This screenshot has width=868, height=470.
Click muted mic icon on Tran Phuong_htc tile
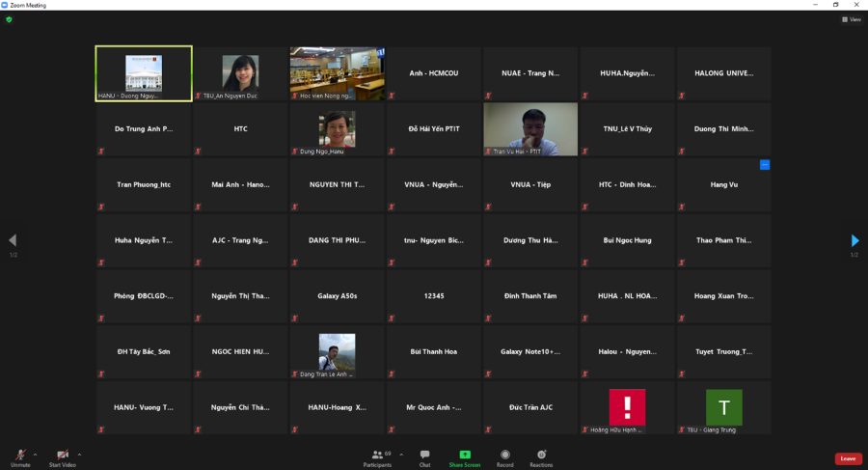101,207
